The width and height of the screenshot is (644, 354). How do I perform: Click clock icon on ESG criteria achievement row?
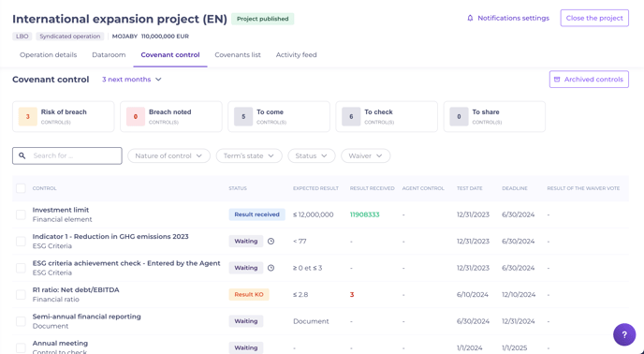271,268
